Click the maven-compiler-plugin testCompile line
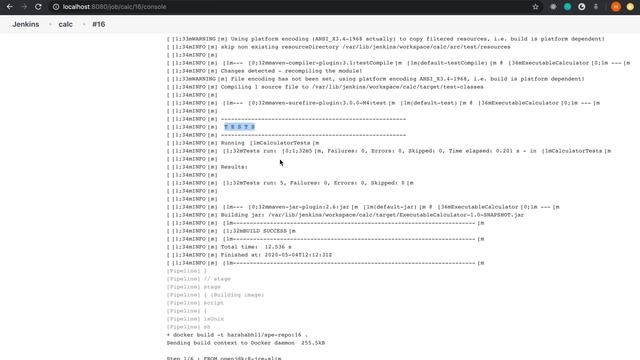Screen dimensions: 640x360 point(398,63)
